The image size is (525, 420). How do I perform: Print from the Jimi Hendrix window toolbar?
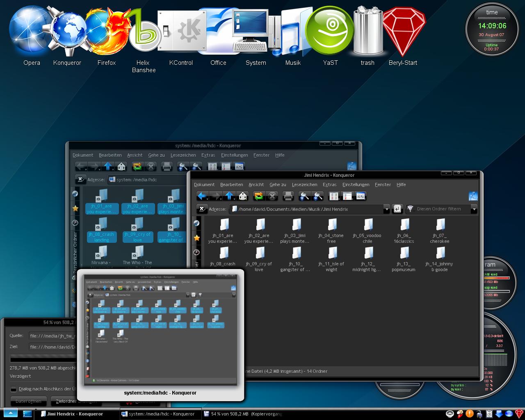pyautogui.click(x=288, y=196)
